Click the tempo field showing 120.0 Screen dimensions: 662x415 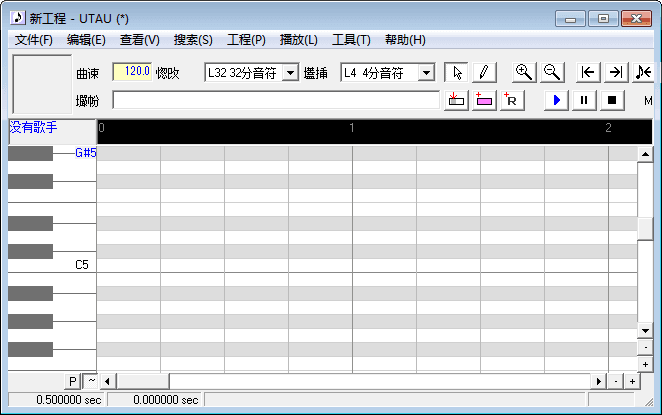pos(132,72)
